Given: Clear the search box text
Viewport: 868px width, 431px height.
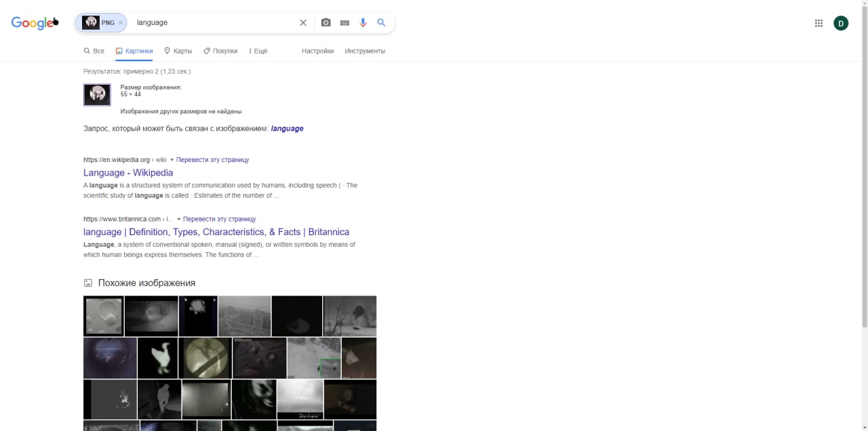Looking at the screenshot, I should tap(303, 22).
